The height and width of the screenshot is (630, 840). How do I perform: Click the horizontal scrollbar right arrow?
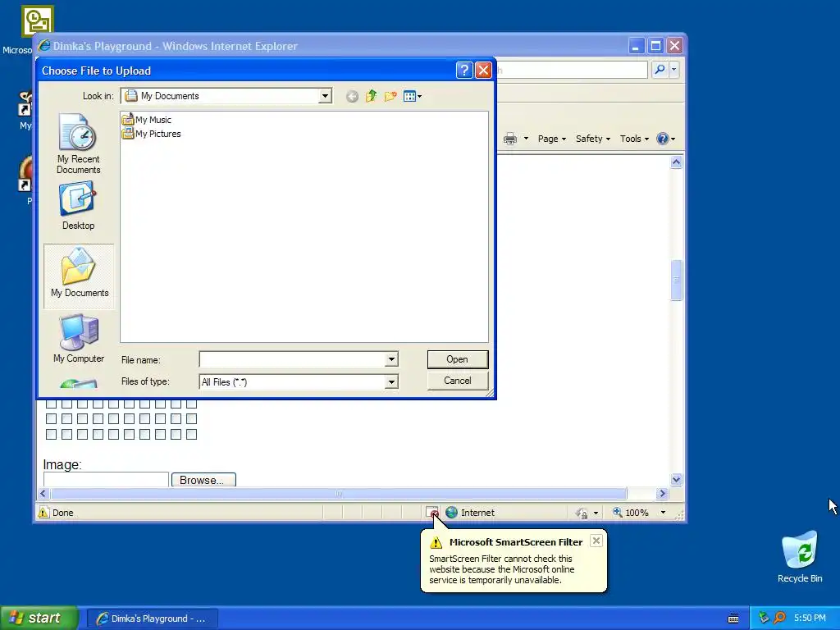click(x=662, y=493)
